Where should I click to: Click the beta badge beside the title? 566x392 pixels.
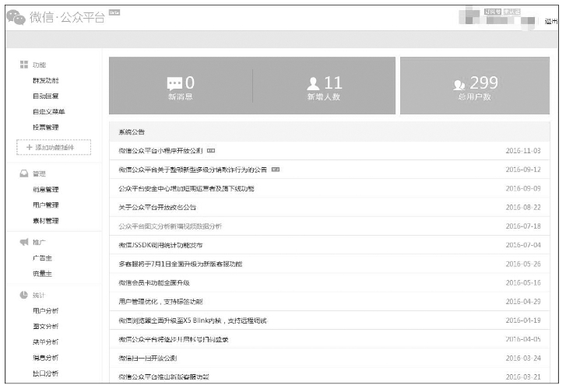pyautogui.click(x=114, y=12)
